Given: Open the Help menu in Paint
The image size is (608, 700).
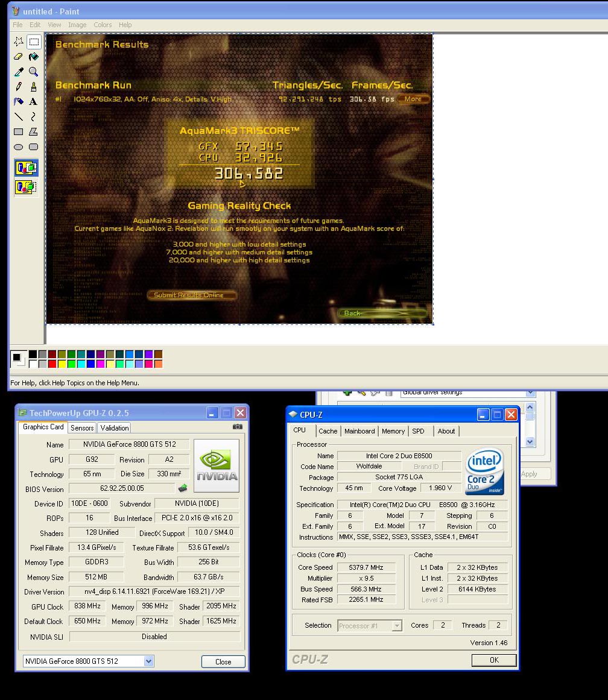Looking at the screenshot, I should (x=125, y=25).
